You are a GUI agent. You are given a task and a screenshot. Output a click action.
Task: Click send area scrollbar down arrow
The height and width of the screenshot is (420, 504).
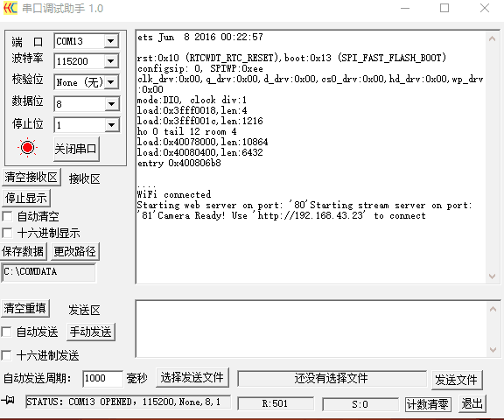pos(493,349)
